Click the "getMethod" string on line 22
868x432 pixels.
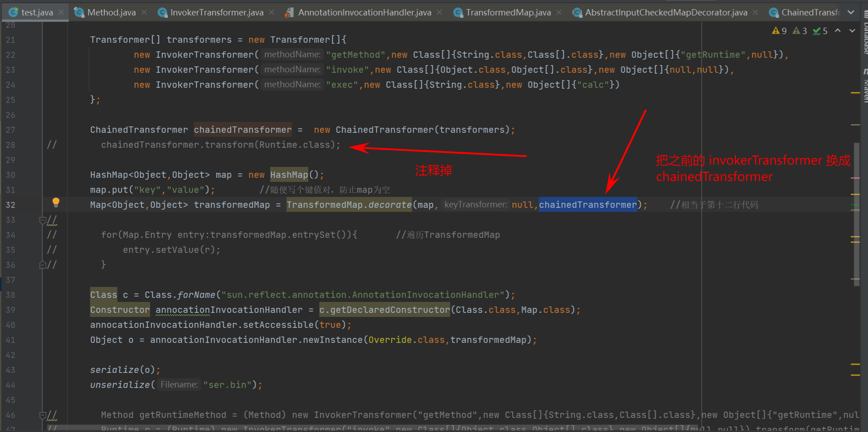(x=356, y=55)
